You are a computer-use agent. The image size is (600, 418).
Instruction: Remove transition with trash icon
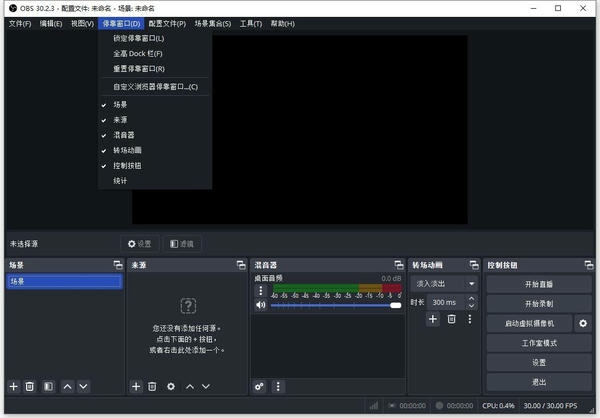pos(452,319)
